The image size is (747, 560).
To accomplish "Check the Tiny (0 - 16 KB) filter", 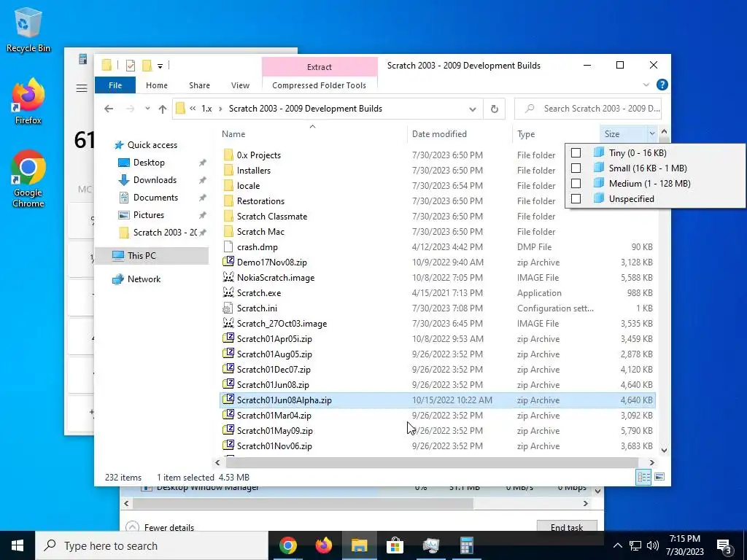I will pyautogui.click(x=576, y=153).
